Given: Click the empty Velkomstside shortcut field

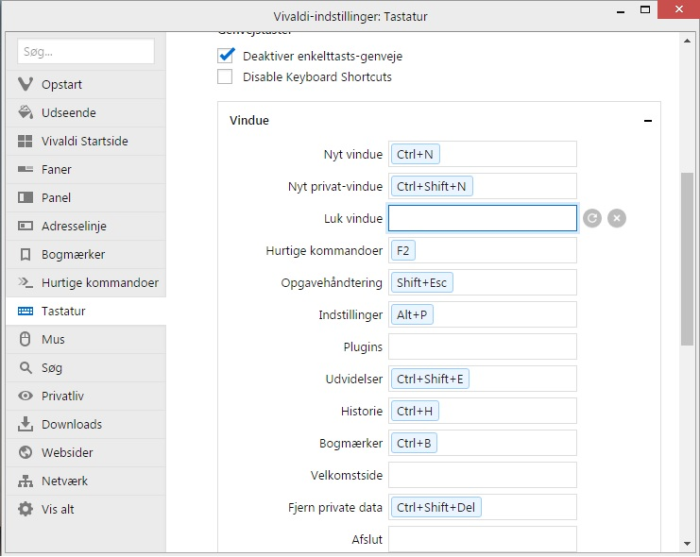Looking at the screenshot, I should coord(482,475).
